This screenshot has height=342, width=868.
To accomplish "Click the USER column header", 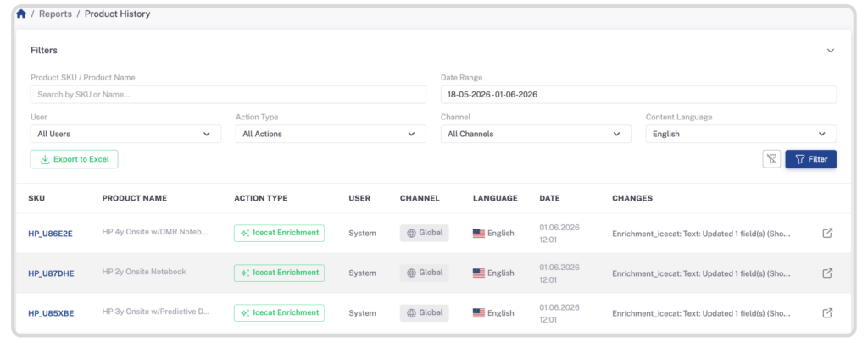I will [x=359, y=198].
